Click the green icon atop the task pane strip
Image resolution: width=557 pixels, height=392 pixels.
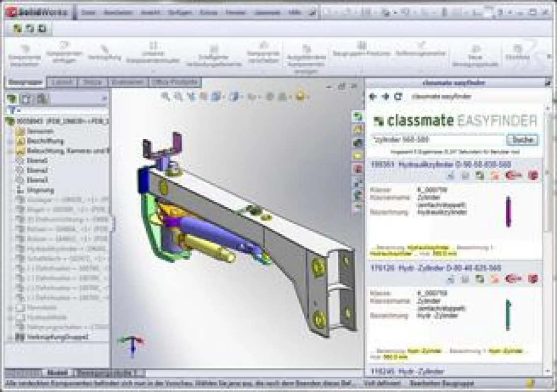point(358,117)
